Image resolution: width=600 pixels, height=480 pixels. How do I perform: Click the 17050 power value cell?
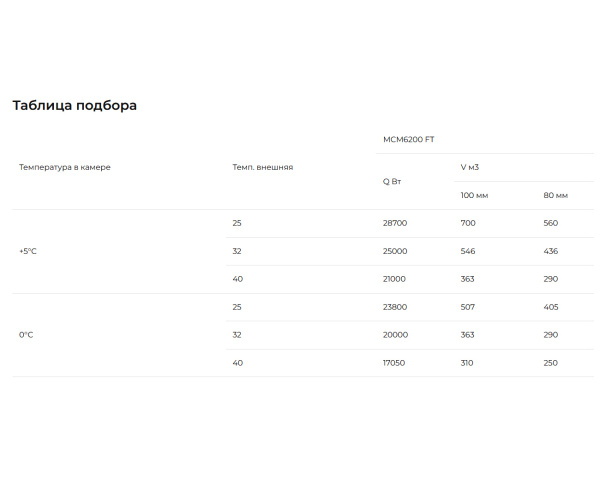click(394, 363)
